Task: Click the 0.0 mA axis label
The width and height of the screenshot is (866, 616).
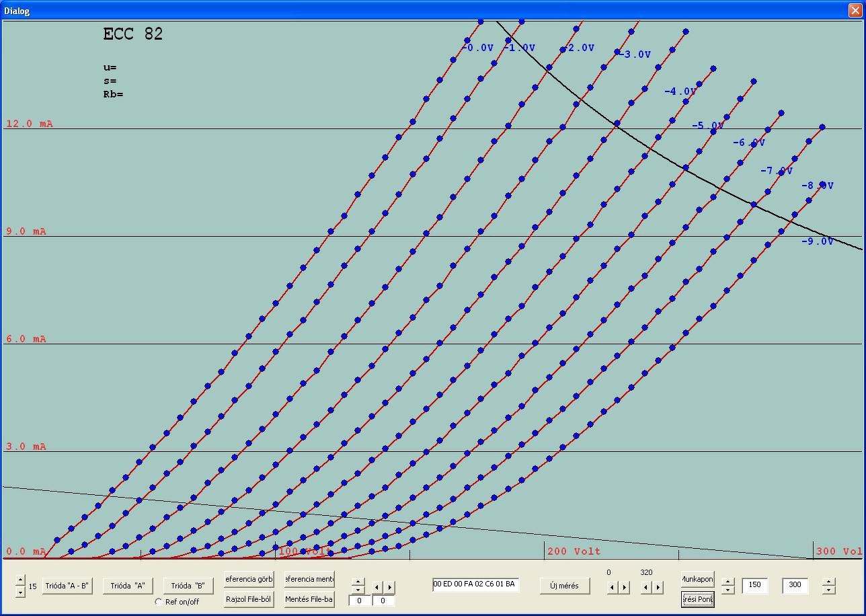Action: pos(26,551)
